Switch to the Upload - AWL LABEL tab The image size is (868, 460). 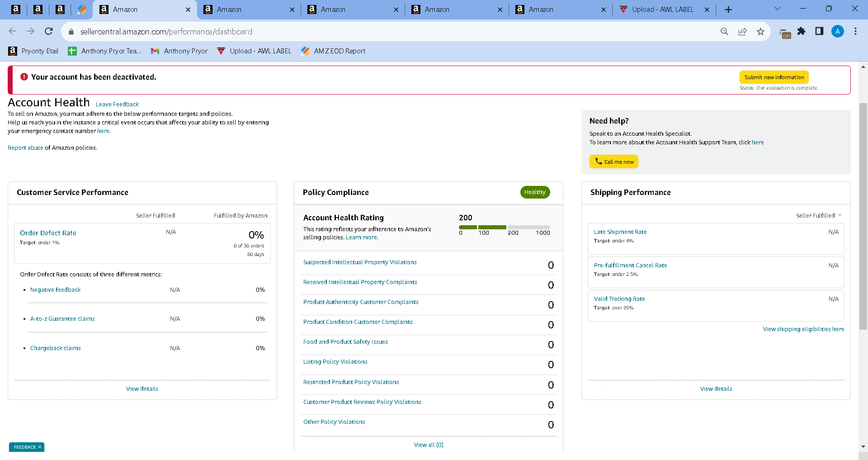point(662,9)
